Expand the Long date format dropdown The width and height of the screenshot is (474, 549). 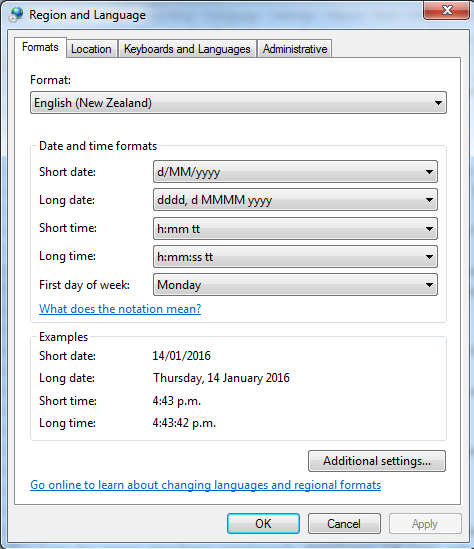click(295, 200)
